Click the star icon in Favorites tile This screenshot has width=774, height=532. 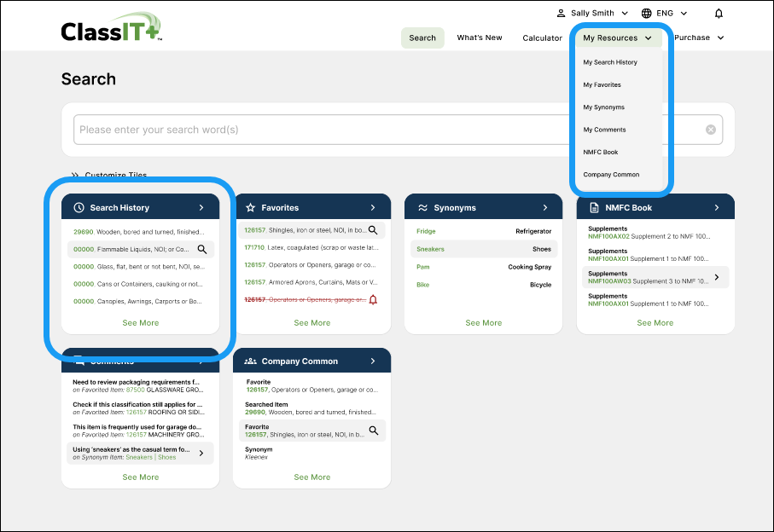pos(250,207)
